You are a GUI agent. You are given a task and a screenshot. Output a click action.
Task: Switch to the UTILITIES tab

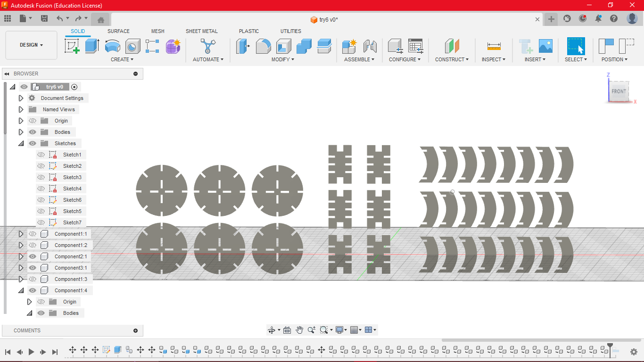click(x=291, y=31)
